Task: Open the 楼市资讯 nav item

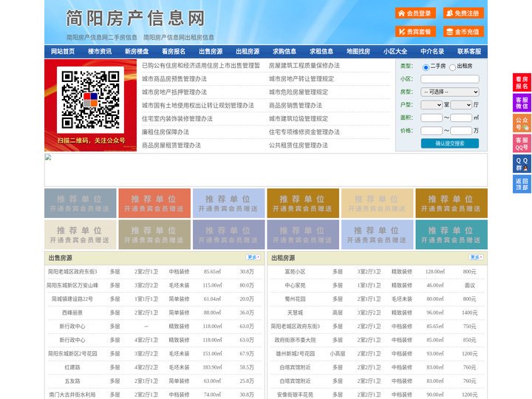Action: pyautogui.click(x=100, y=52)
